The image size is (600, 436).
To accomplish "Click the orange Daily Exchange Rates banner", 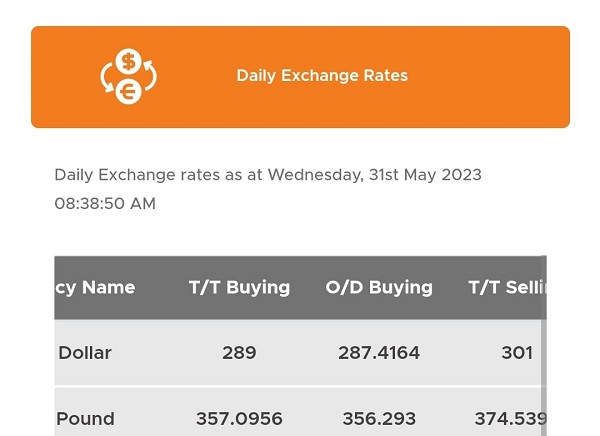I will (x=300, y=77).
